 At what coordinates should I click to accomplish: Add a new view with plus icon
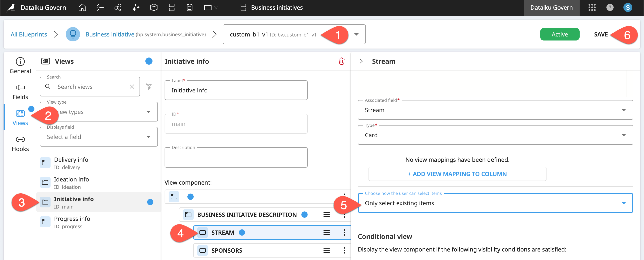tap(149, 61)
